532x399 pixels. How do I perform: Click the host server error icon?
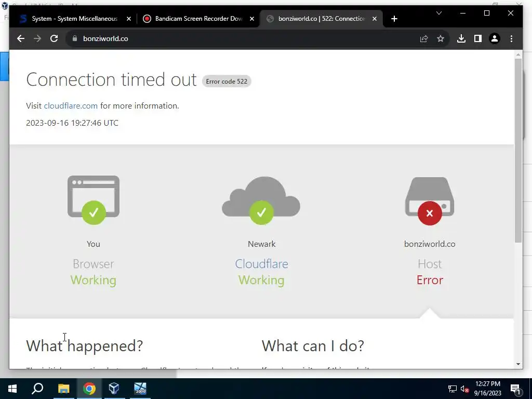click(x=430, y=201)
